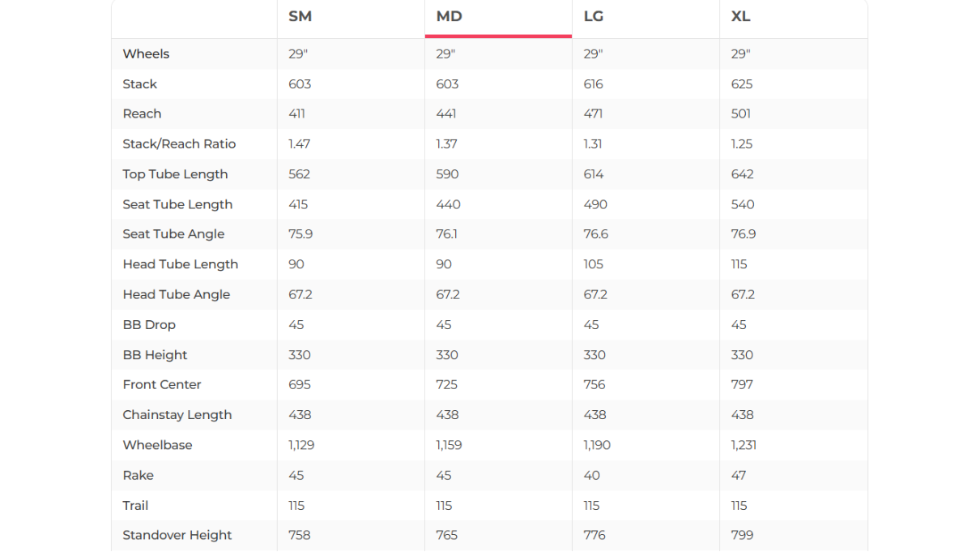The width and height of the screenshot is (980, 552).
Task: Select the Chainstay Length row label
Action: tap(177, 415)
